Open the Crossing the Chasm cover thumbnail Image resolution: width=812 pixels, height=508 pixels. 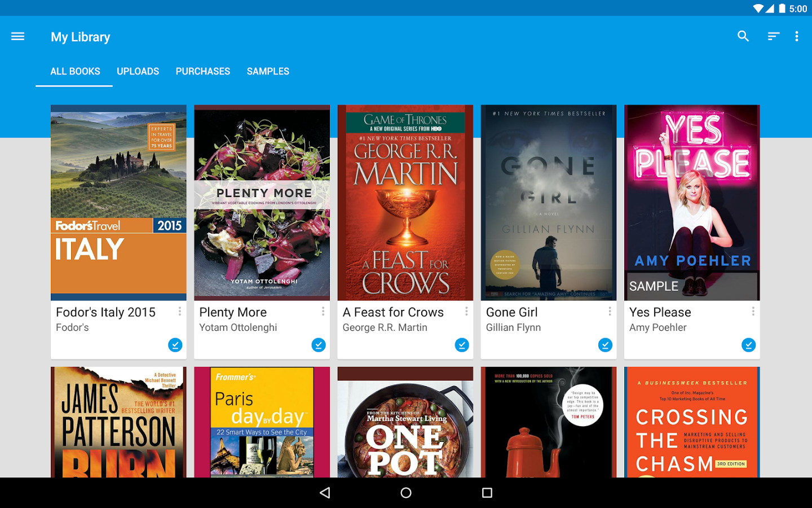692,422
